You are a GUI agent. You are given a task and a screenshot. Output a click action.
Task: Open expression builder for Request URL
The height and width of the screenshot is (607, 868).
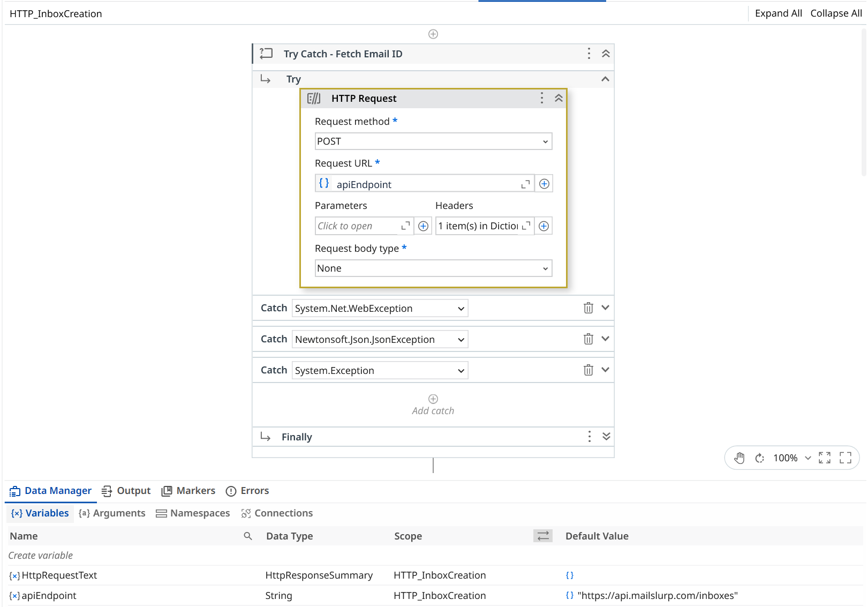(544, 183)
